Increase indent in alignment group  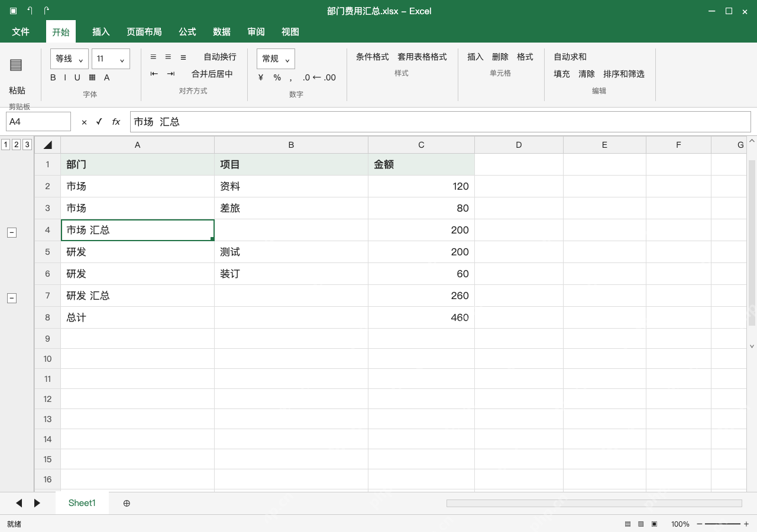coord(171,74)
